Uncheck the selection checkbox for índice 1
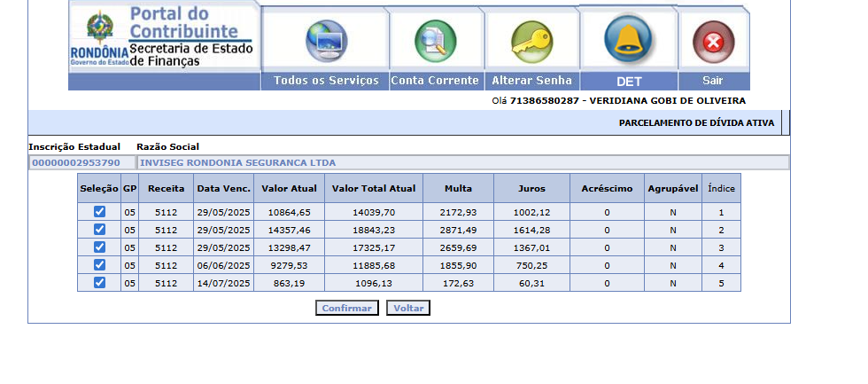The width and height of the screenshot is (868, 384). (x=99, y=212)
